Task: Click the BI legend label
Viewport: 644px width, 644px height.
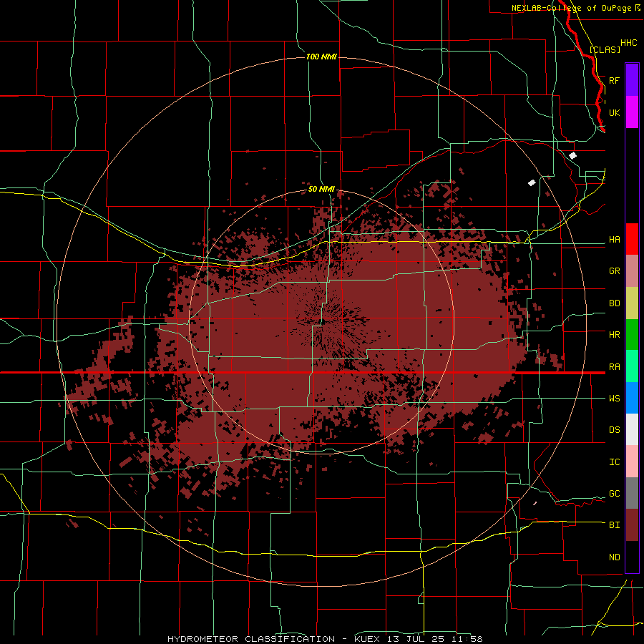Action: pos(614,525)
